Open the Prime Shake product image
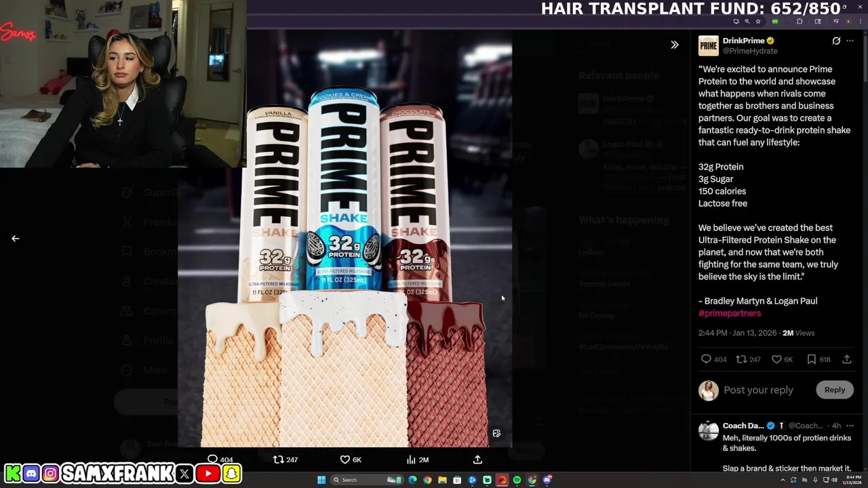Viewport: 868px width, 488px height. coord(344,239)
